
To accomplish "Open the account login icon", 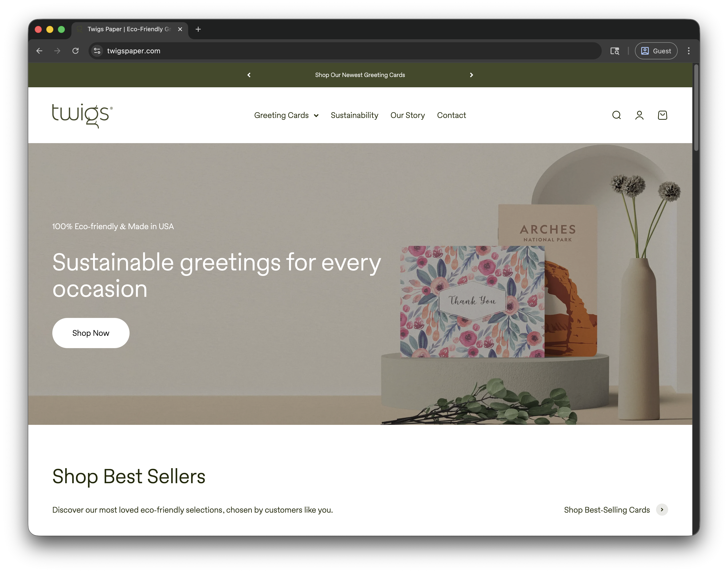I will point(639,115).
